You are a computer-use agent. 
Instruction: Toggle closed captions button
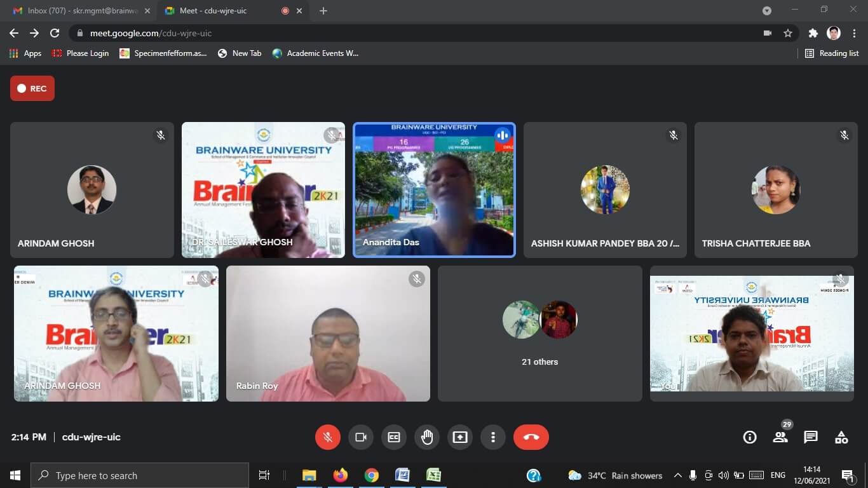click(394, 437)
